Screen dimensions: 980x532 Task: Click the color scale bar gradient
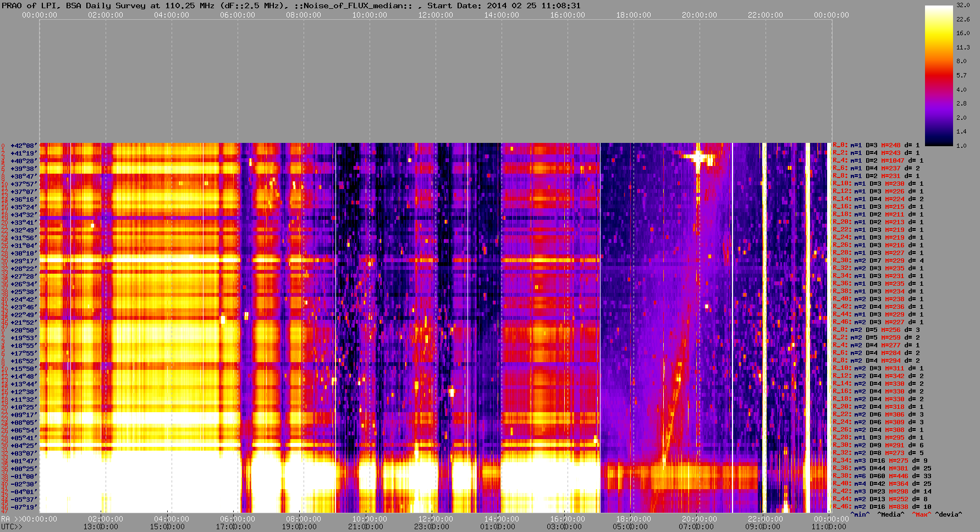939,75
